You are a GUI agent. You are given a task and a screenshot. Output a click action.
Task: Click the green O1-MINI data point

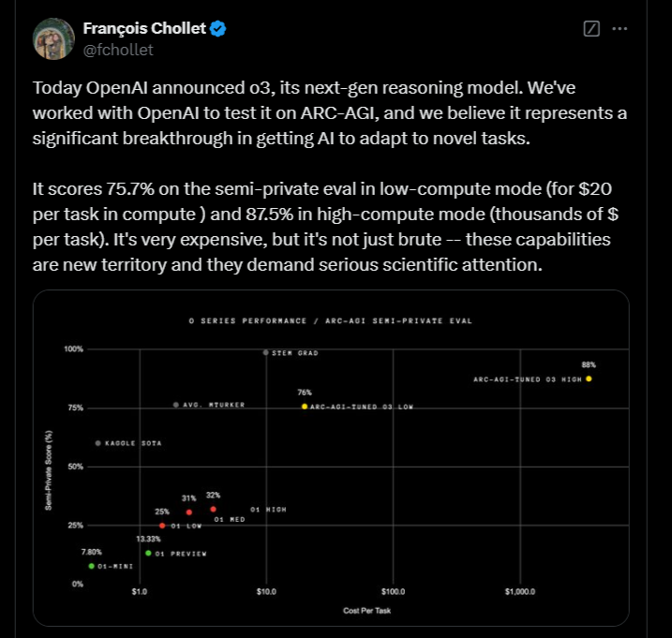[x=92, y=566]
